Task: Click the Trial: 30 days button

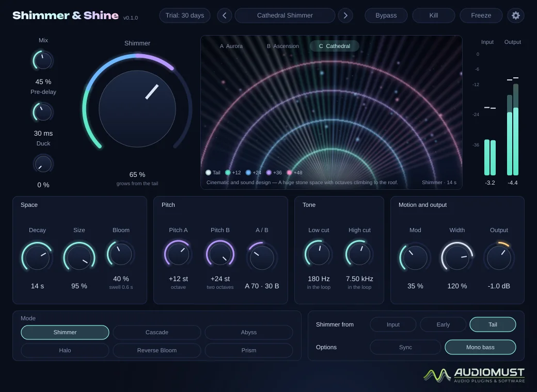Action: pos(185,15)
